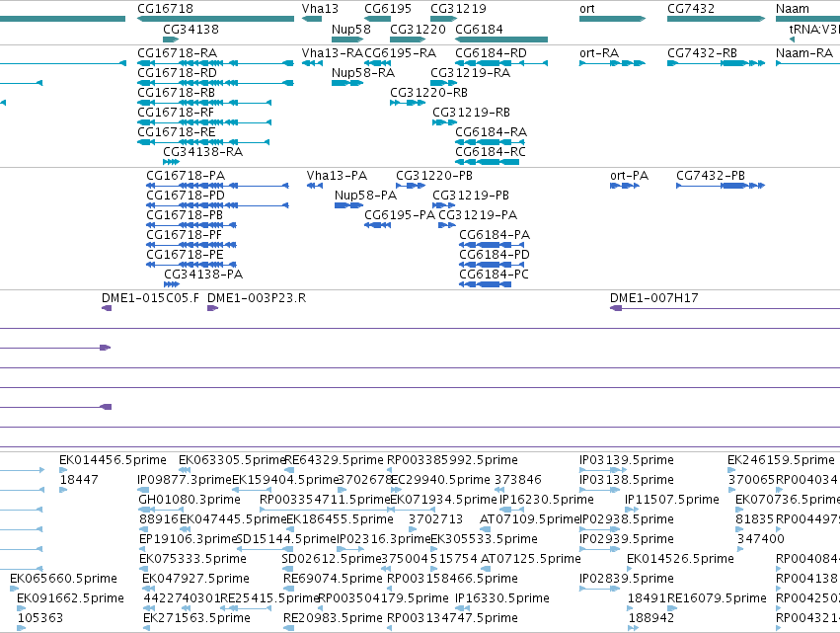840x633 pixels.
Task: Select transcript CG34138-RA
Action: click(x=203, y=152)
